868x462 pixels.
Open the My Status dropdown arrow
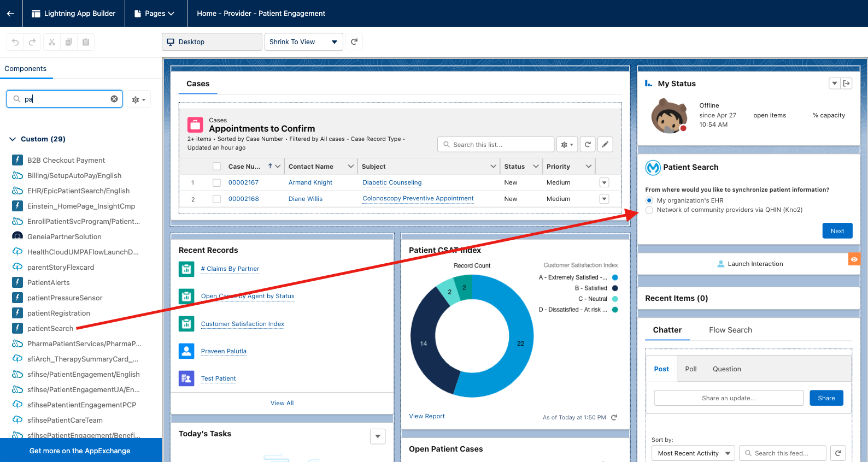(835, 84)
